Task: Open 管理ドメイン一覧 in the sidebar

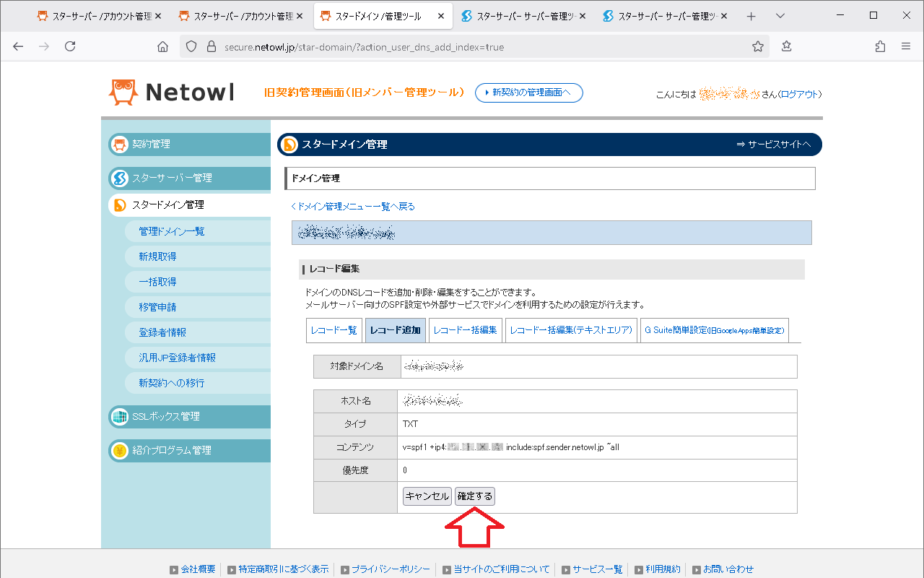Action: [x=172, y=231]
